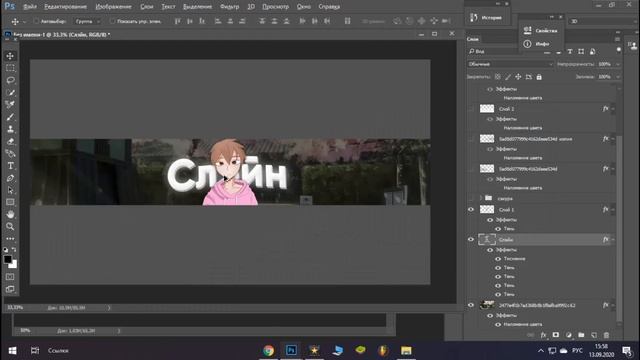Toggle Эффекты visibility under Слэйн layer
640x360 pixels.
[490, 250]
